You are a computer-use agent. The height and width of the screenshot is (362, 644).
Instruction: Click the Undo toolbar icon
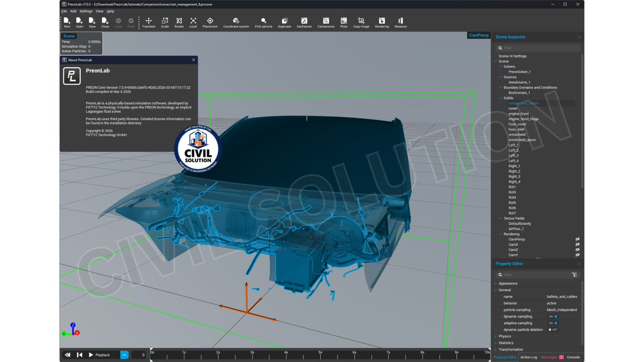click(x=118, y=23)
